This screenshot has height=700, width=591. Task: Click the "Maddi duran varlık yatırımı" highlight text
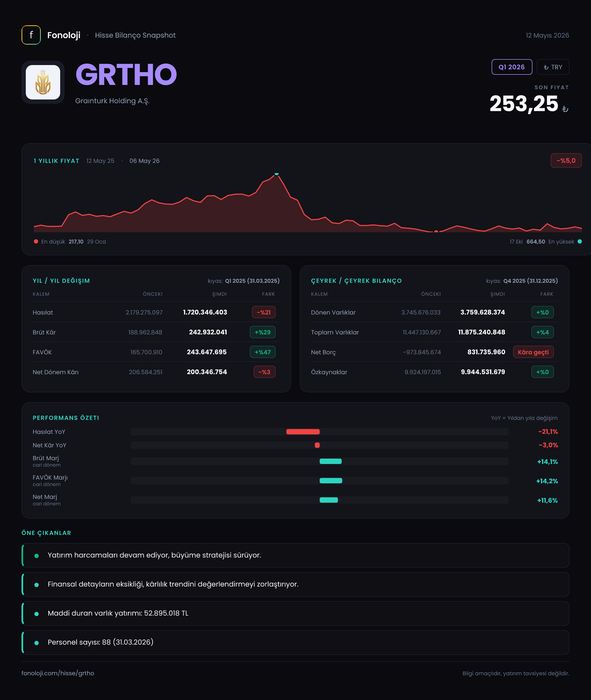[x=118, y=613]
